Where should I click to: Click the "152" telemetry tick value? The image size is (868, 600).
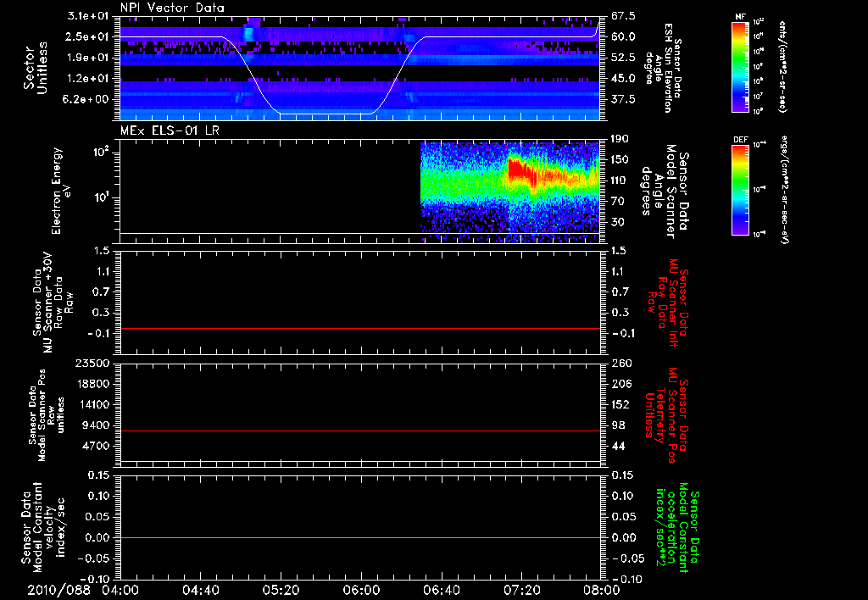620,404
